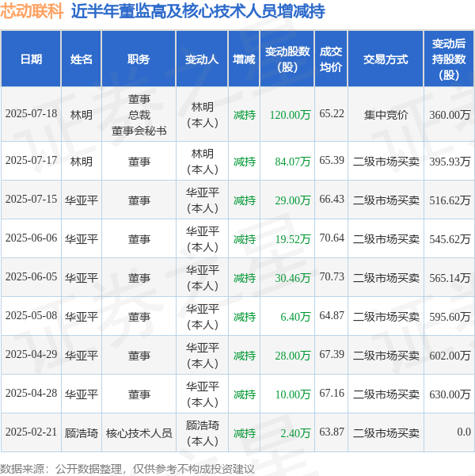This screenshot has height=476, width=475.
Task: Click the average price 70.64
Action: [x=332, y=238]
